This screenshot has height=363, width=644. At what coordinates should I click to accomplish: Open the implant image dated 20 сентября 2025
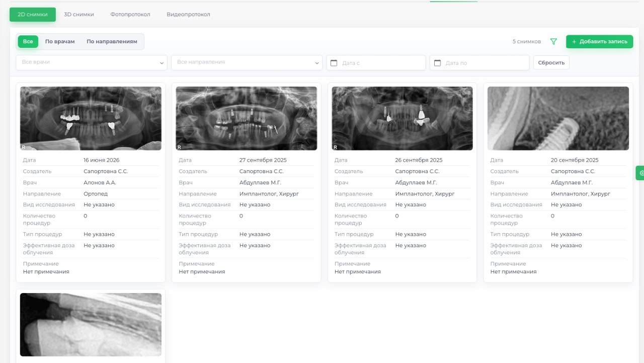point(558,118)
